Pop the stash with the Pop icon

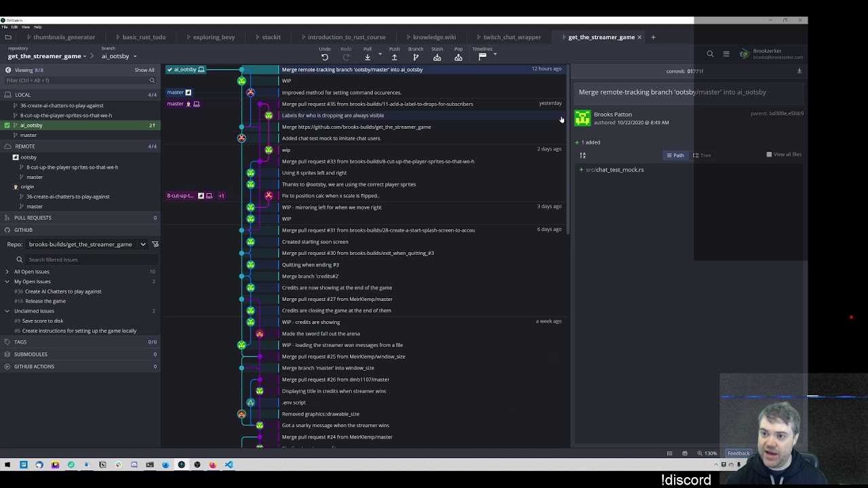pos(458,58)
